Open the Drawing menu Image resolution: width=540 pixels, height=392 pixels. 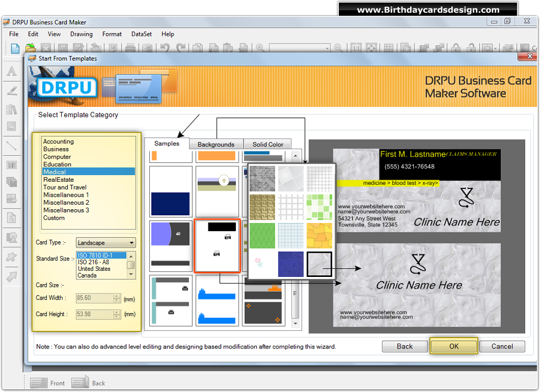tap(82, 34)
